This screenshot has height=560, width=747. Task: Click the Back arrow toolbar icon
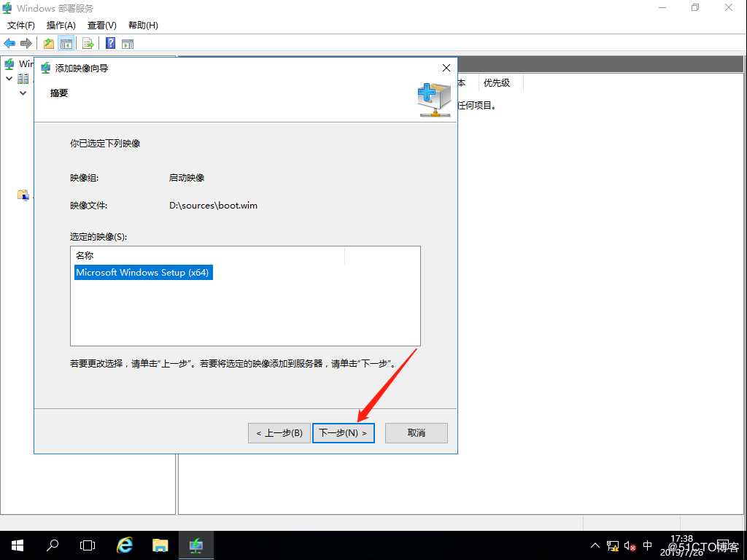[x=9, y=43]
